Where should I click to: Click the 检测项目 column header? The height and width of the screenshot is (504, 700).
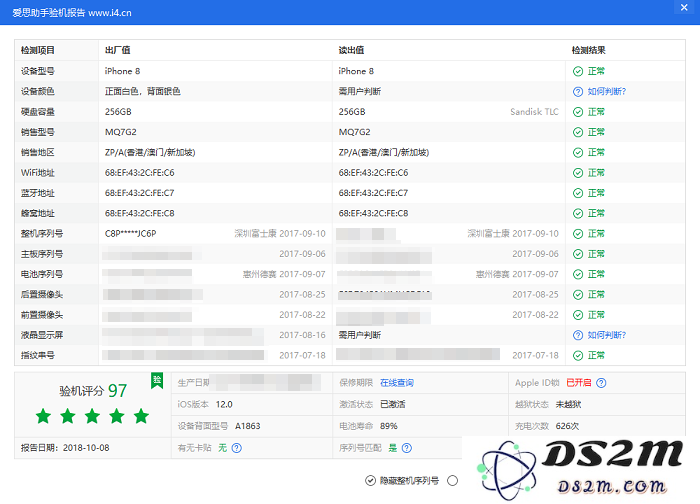coord(38,50)
